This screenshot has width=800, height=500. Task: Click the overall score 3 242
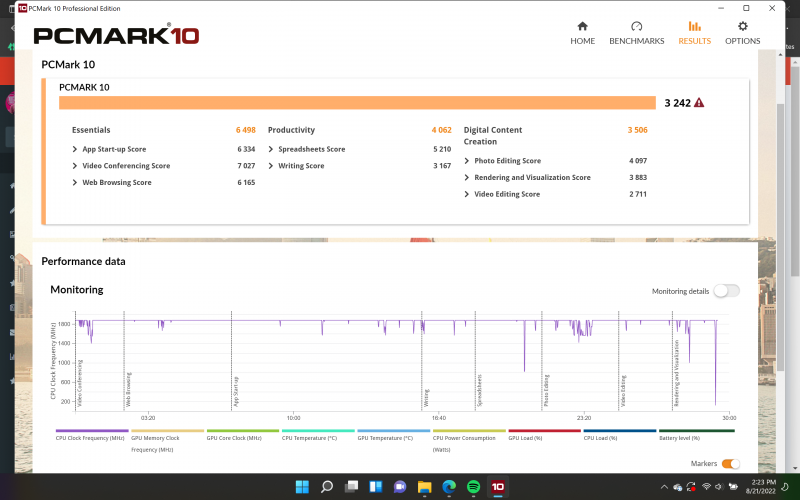coord(677,103)
